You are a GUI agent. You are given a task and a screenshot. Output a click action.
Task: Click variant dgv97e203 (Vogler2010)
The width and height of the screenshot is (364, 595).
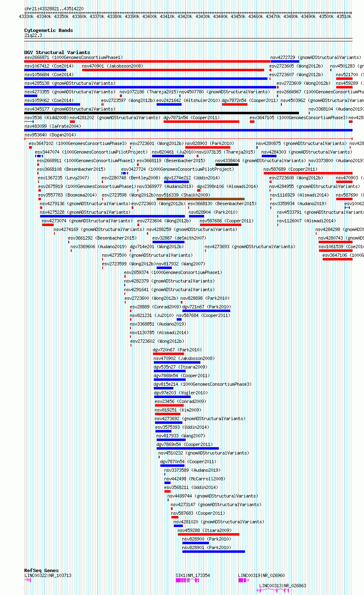click(x=181, y=393)
